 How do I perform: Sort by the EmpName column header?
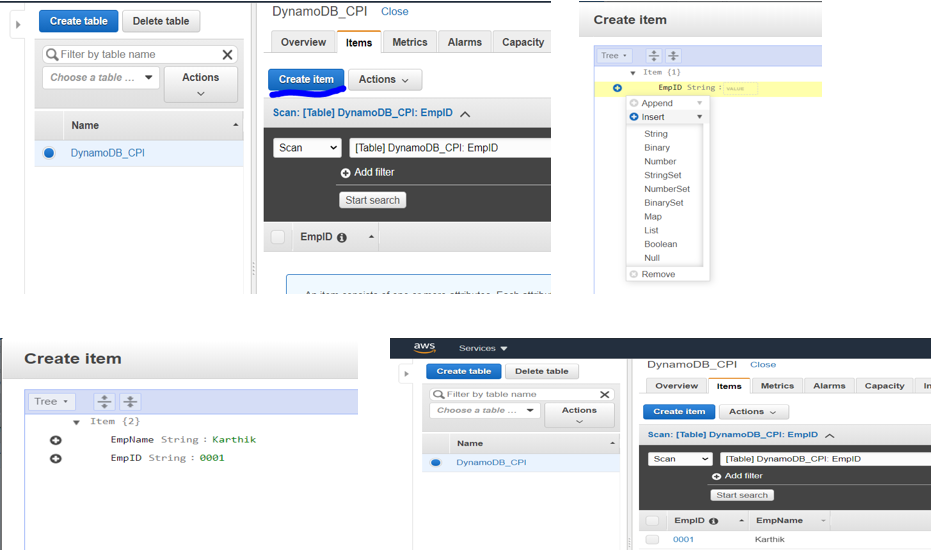pos(778,521)
